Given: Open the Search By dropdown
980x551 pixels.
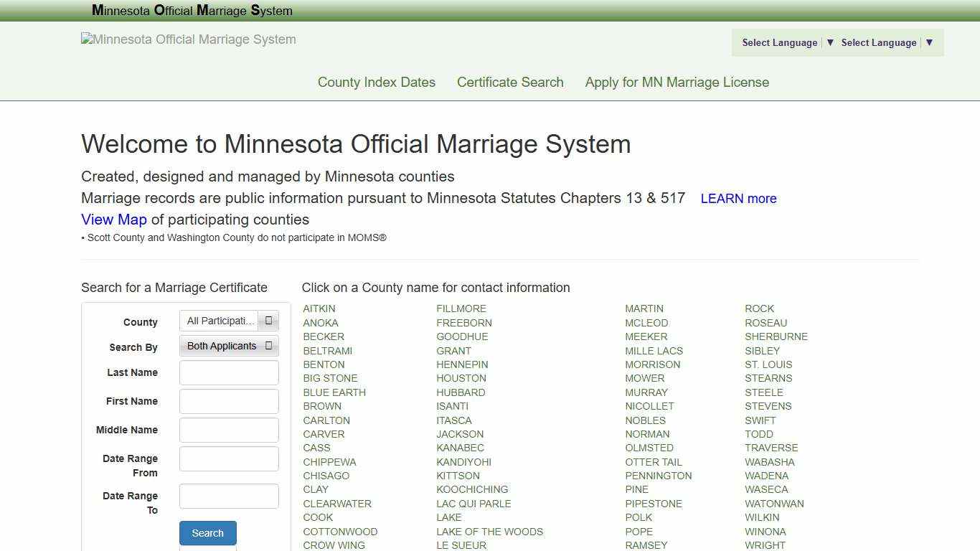Looking at the screenshot, I should click(x=228, y=346).
